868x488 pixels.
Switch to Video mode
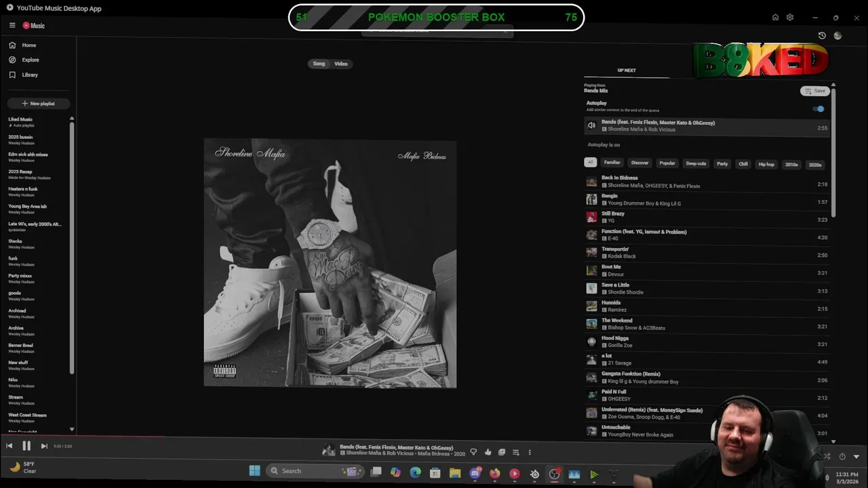click(341, 64)
